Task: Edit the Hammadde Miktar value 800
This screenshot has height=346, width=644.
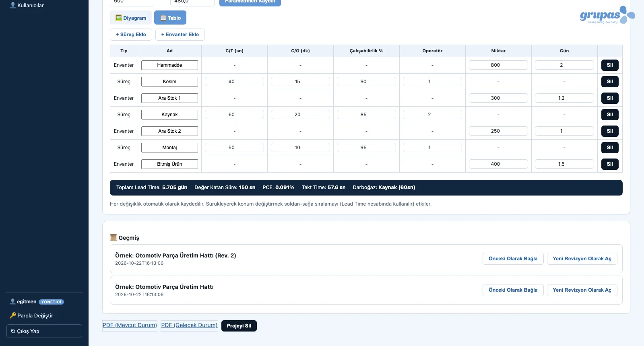Action: (498, 65)
